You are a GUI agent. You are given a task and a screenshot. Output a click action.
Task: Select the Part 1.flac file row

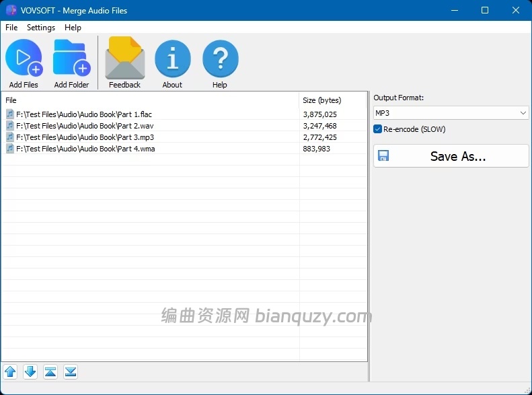coord(184,114)
